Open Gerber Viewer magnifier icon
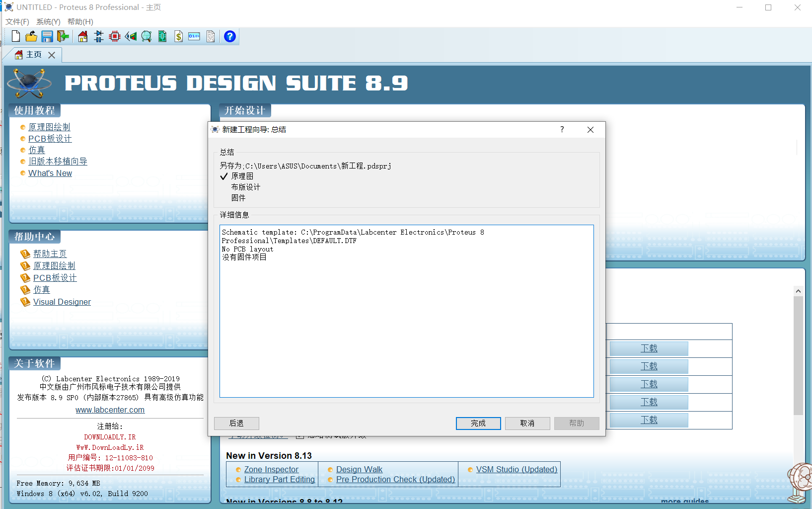This screenshot has height=509, width=812. pos(147,36)
